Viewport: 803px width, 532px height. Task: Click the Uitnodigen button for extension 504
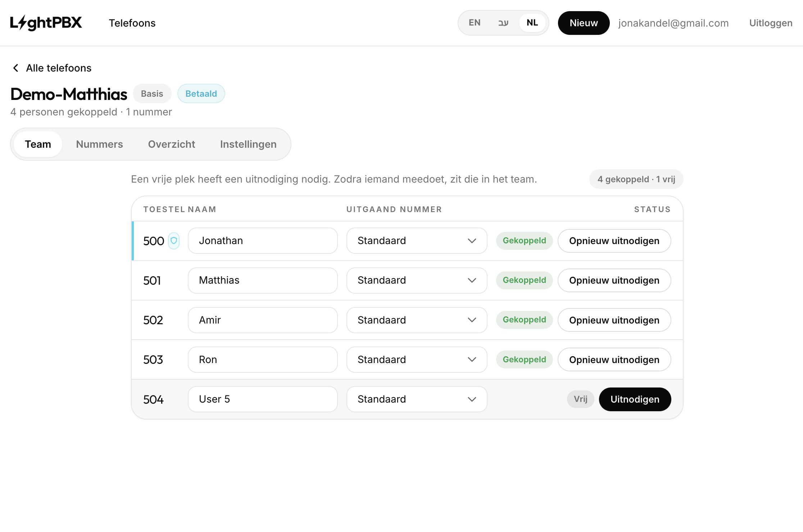click(635, 399)
